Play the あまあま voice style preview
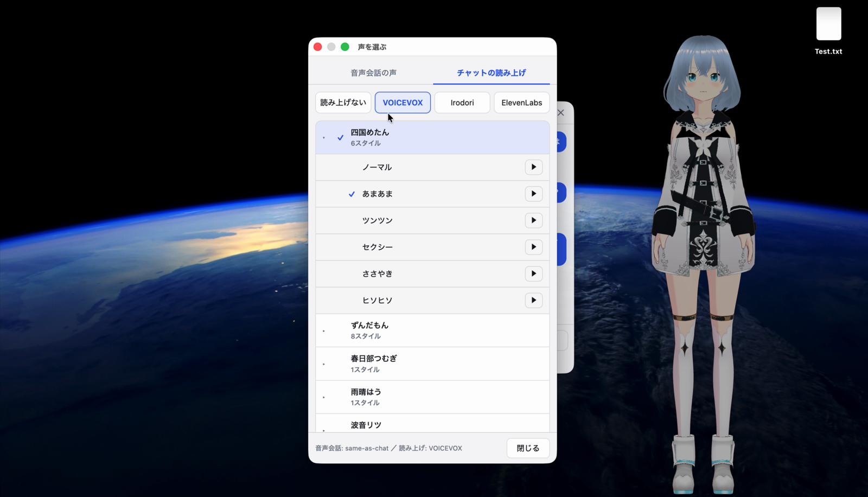868x497 pixels. [533, 194]
